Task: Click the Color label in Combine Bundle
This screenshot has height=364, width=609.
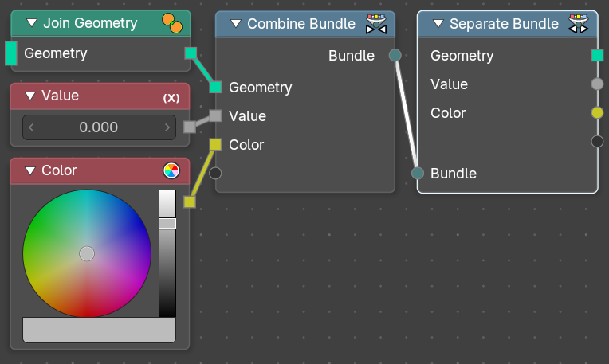Action: click(x=246, y=145)
